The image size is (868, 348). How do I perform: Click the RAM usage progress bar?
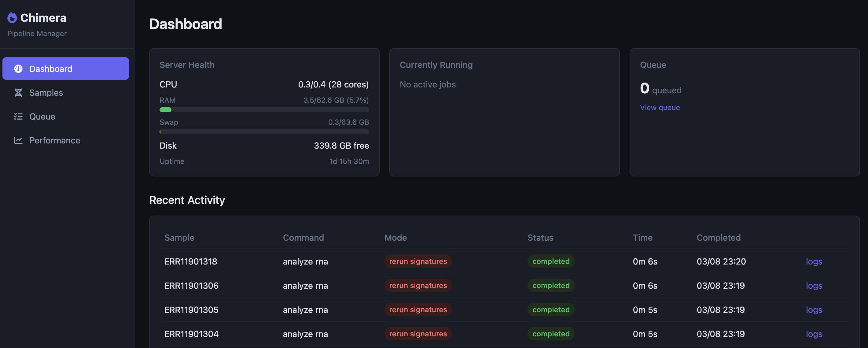tap(264, 109)
